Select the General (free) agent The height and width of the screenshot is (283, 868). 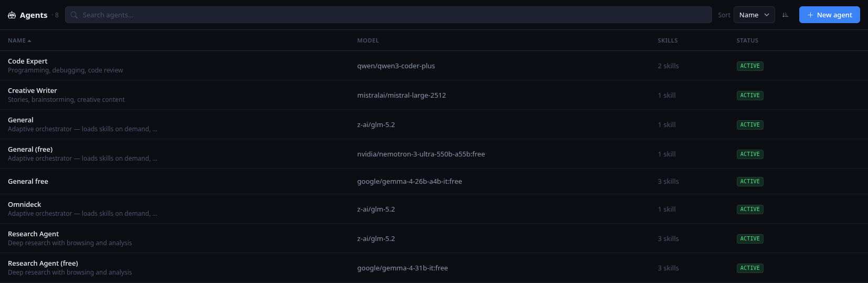tap(434, 154)
